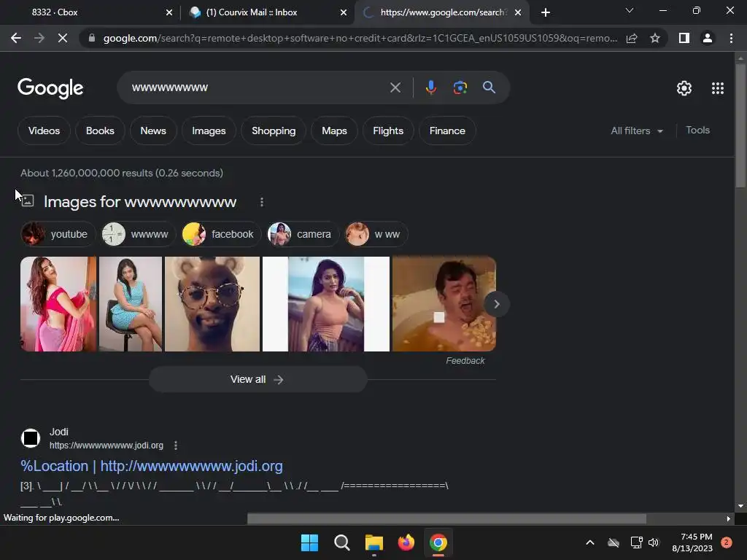Launch File Explorer from taskbar
747x560 pixels.
tap(374, 542)
